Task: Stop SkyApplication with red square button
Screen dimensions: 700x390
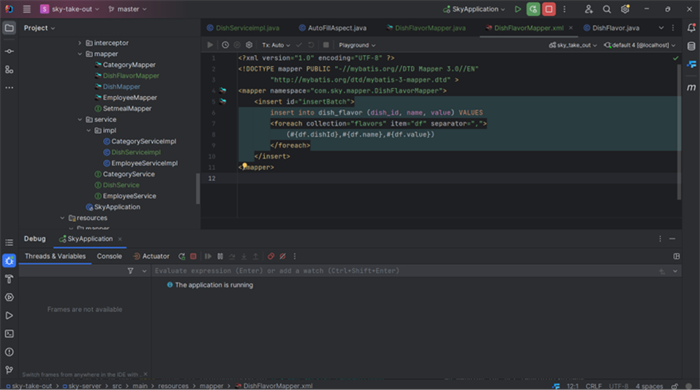Action: pos(549,9)
